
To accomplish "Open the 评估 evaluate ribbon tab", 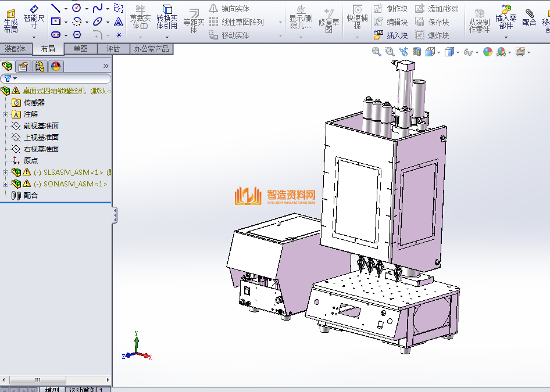I will [x=113, y=49].
